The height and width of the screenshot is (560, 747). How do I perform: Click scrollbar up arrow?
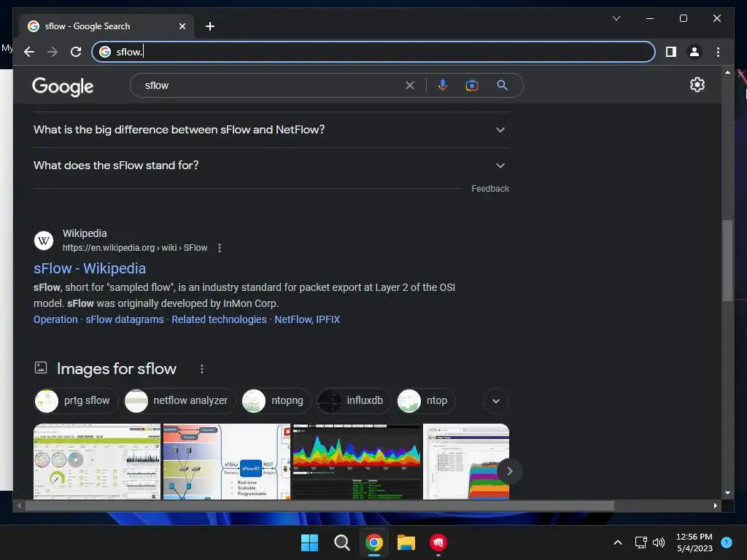[727, 72]
